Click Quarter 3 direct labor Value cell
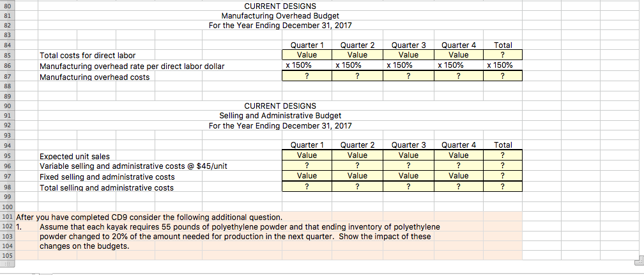This screenshot has width=644, height=275. click(408, 55)
